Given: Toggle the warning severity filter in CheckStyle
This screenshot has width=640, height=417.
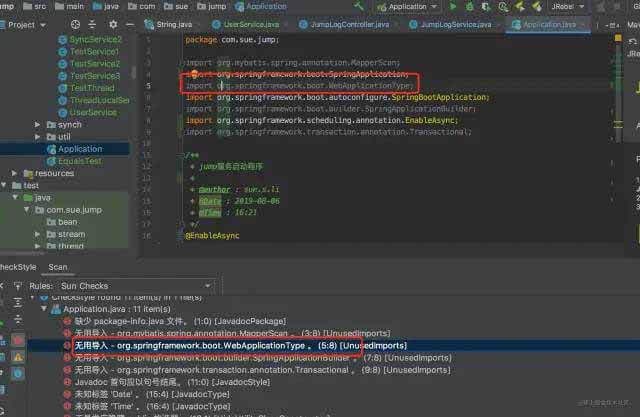Looking at the screenshot, I should [x=18, y=357].
